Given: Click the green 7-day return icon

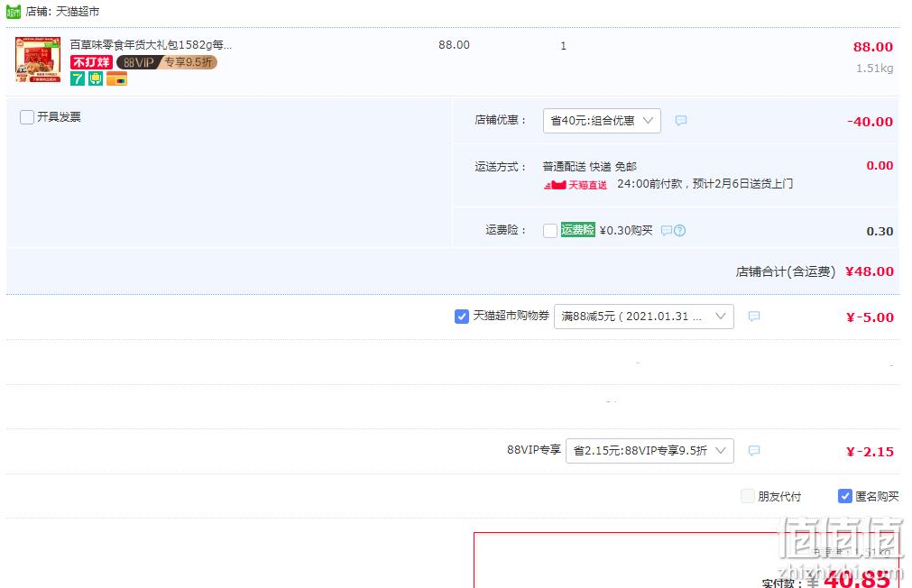Looking at the screenshot, I should tap(78, 78).
